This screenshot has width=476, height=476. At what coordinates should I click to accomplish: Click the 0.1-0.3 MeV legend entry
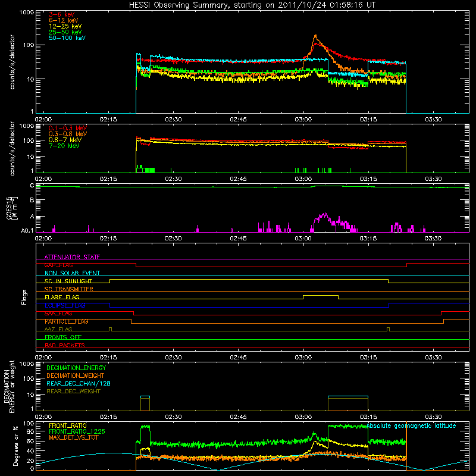[x=68, y=128]
